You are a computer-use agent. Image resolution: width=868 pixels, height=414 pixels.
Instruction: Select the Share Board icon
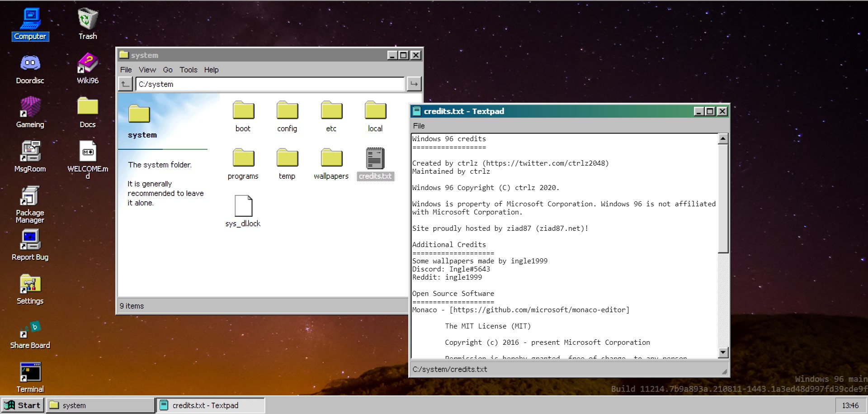point(30,328)
